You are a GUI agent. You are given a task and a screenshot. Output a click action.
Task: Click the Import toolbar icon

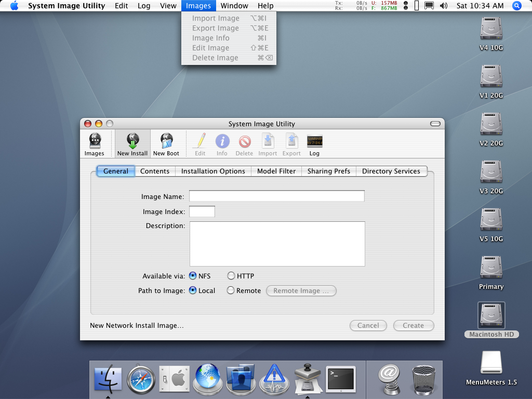coord(268,144)
